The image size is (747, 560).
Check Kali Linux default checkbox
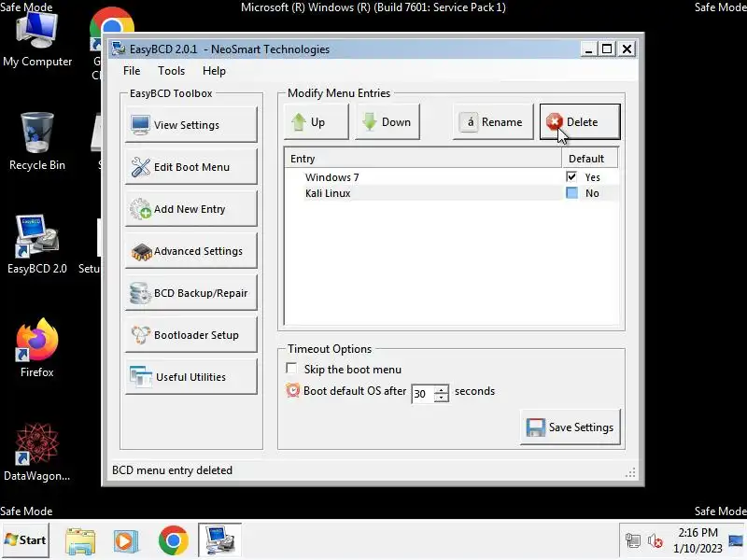pyautogui.click(x=571, y=193)
